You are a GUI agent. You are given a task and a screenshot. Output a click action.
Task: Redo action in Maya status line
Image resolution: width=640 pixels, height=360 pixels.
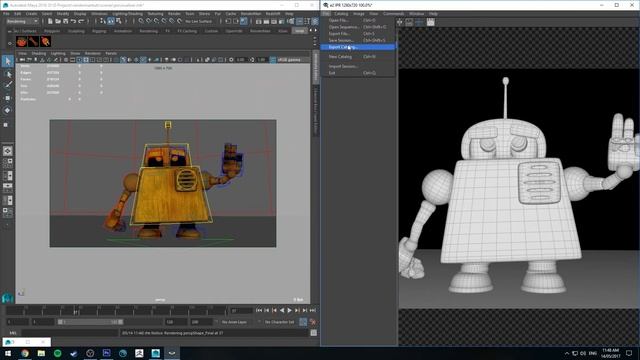81,21
